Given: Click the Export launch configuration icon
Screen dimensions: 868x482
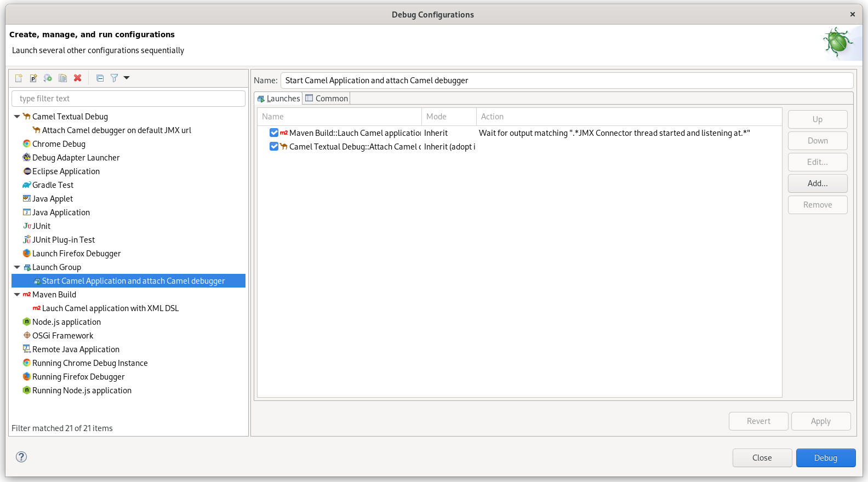Looking at the screenshot, I should pyautogui.click(x=48, y=78).
